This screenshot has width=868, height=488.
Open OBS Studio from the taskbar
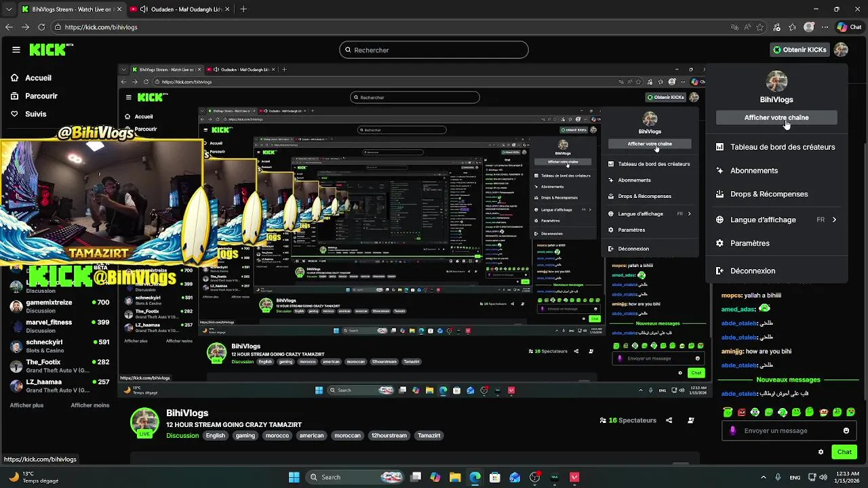(x=534, y=477)
